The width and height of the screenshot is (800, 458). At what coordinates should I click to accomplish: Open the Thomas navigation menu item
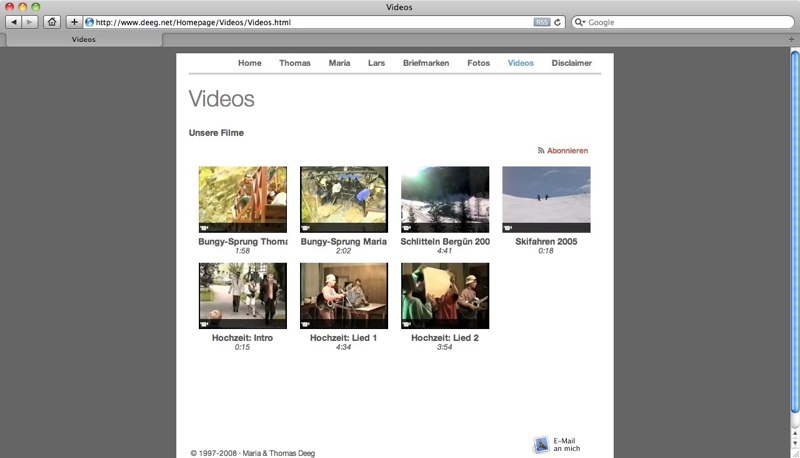(295, 63)
